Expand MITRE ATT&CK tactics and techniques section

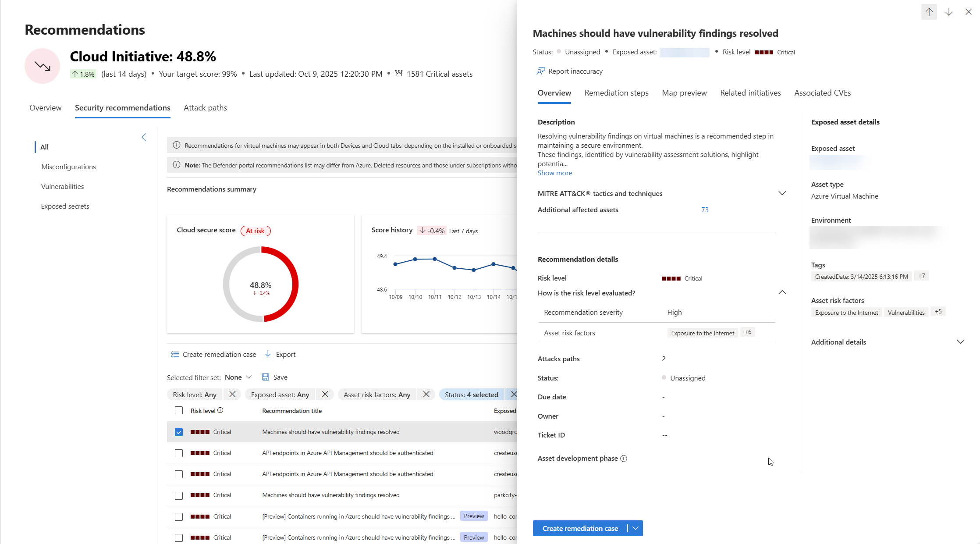(782, 193)
